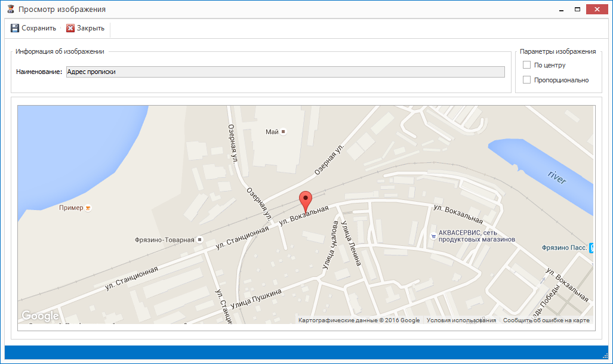
Task: Click the red map pin marker
Action: tap(306, 202)
